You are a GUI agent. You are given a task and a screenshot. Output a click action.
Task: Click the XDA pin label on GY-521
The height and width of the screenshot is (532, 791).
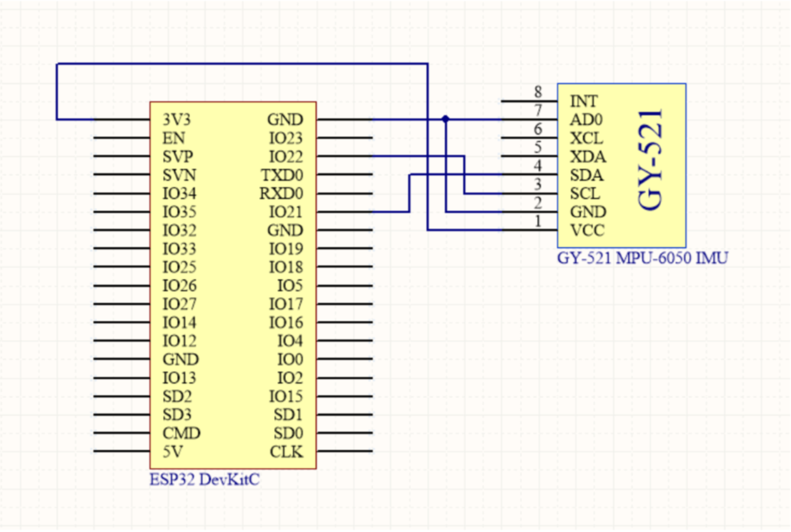(x=588, y=156)
